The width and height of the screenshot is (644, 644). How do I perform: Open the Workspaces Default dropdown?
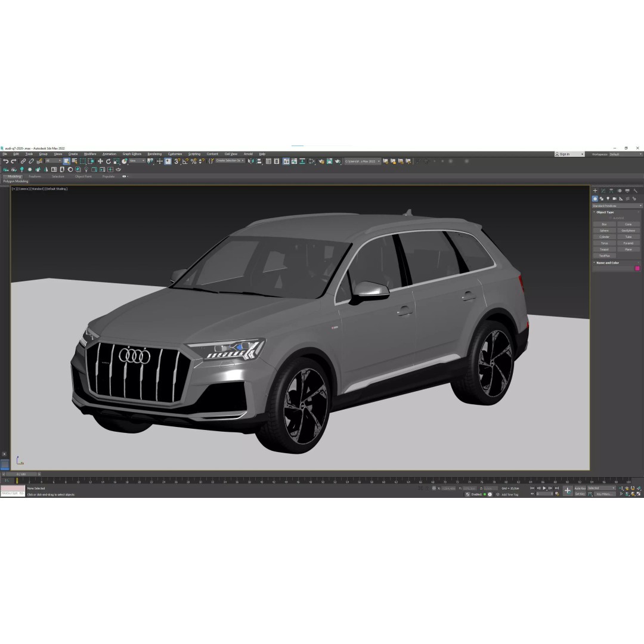pyautogui.click(x=625, y=154)
